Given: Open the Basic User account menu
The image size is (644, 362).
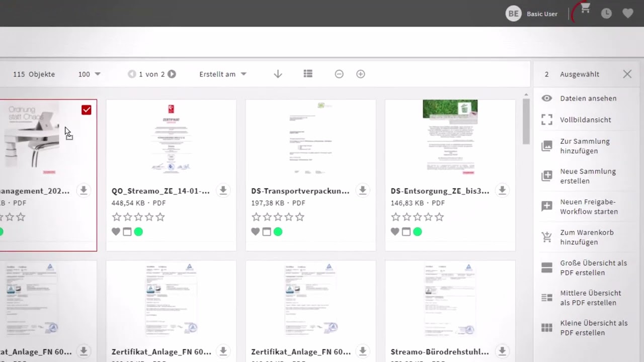Looking at the screenshot, I should (532, 14).
